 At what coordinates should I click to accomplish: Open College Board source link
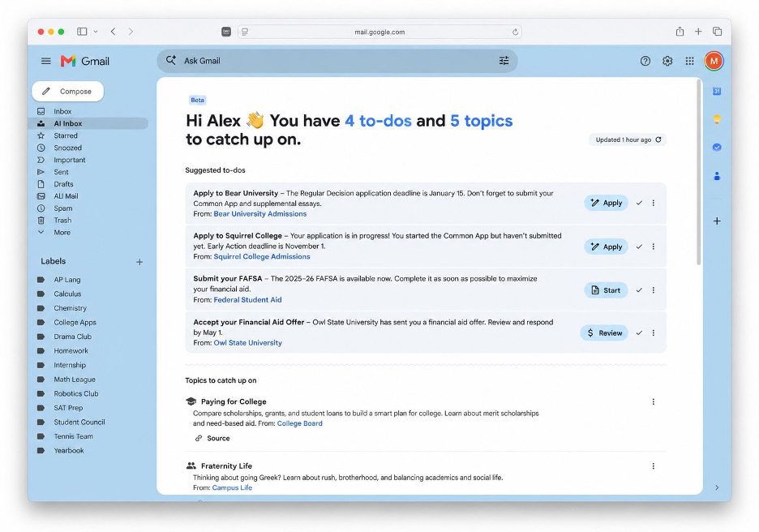[300, 423]
